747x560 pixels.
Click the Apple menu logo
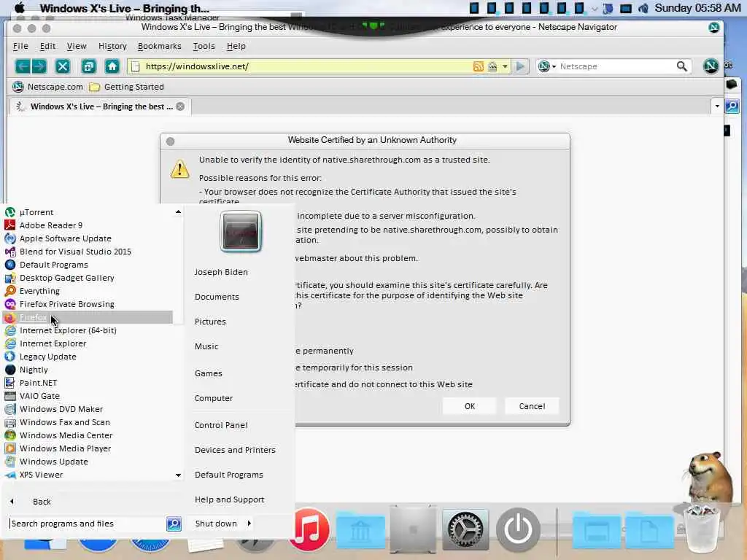[x=20, y=7]
